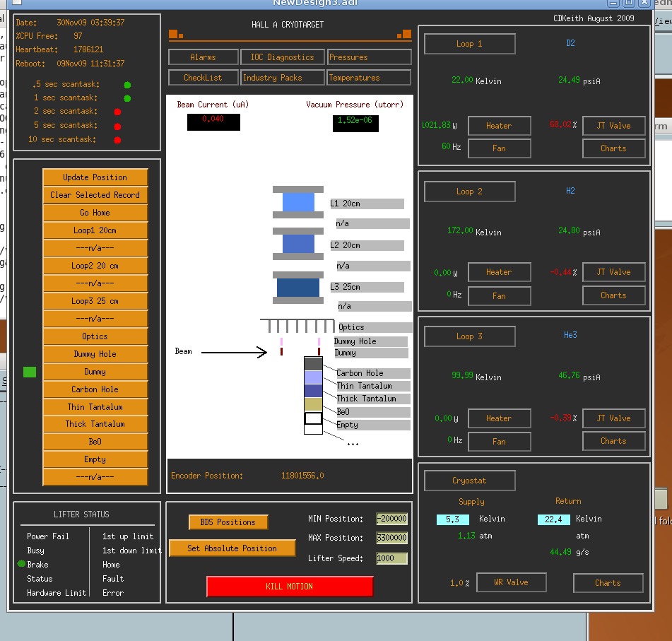The image size is (672, 641).
Task: Select Thick Tantalum target button
Action: pos(95,423)
